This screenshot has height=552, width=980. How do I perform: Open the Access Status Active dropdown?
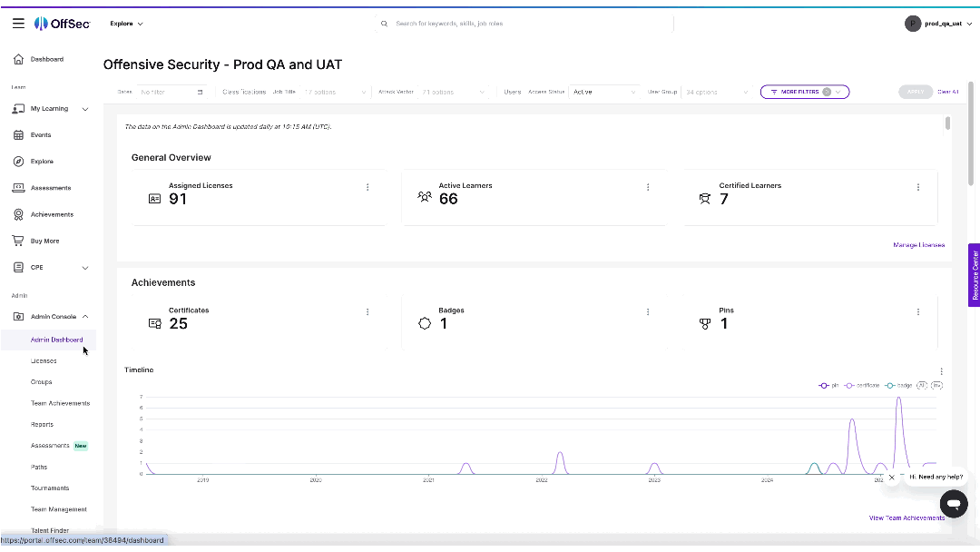pyautogui.click(x=604, y=92)
